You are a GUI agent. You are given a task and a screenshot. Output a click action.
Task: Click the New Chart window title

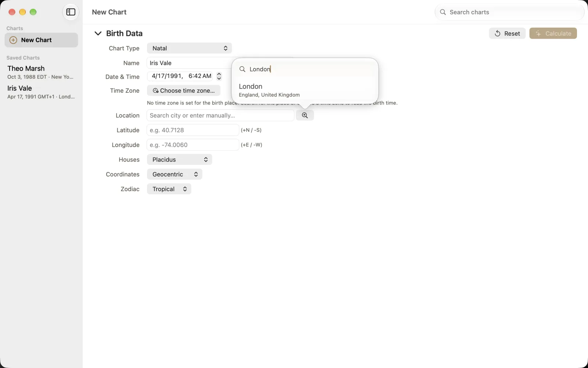coord(109,12)
